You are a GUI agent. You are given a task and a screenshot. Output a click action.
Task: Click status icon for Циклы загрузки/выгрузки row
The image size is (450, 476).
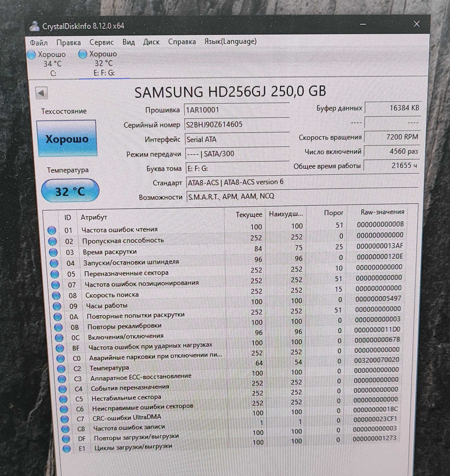click(x=67, y=448)
